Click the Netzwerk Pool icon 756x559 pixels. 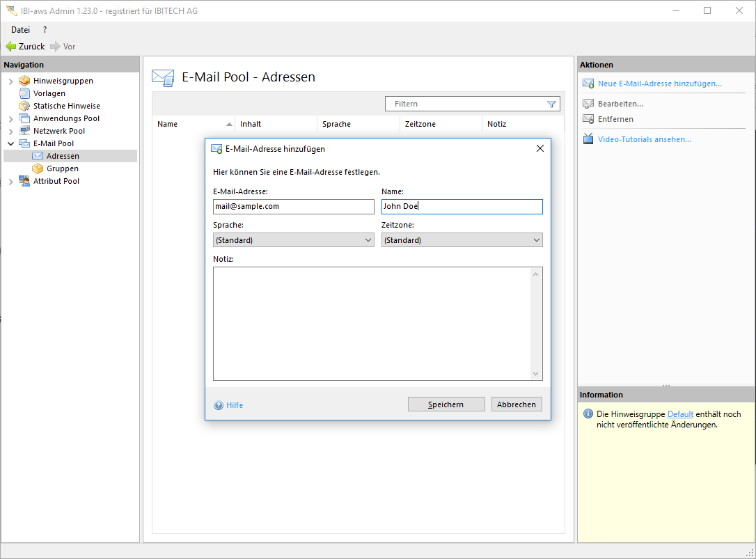click(24, 131)
